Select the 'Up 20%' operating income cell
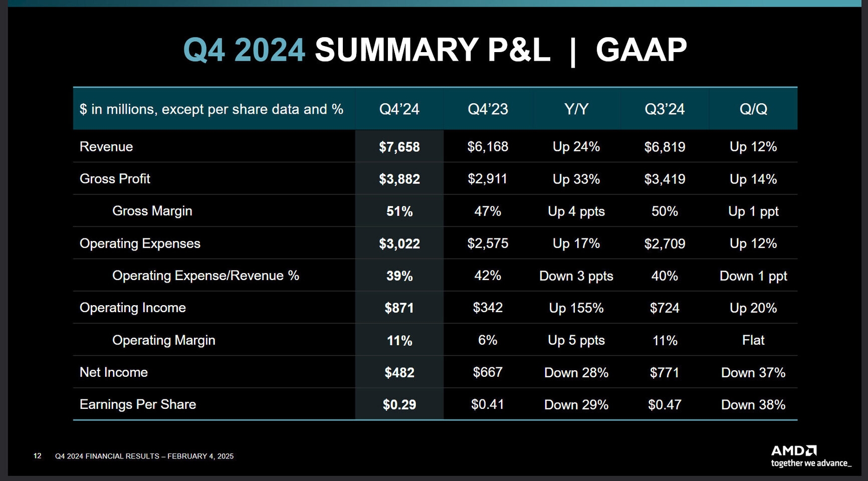 click(x=753, y=308)
